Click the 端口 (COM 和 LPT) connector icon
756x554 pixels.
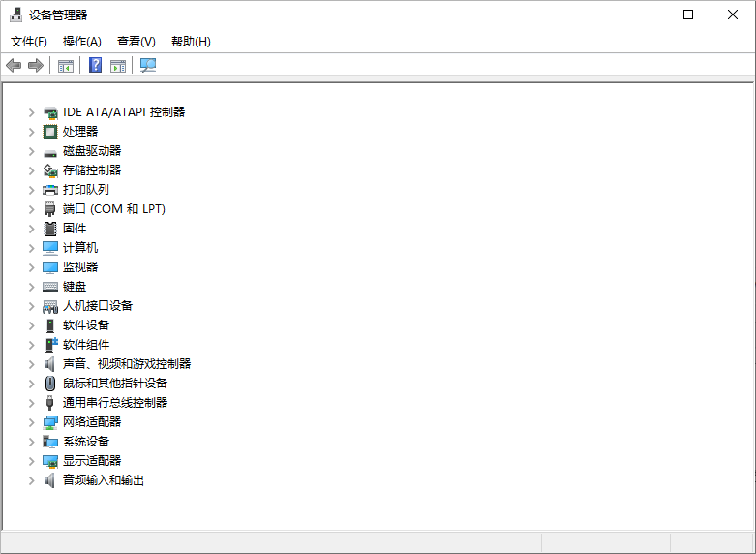49,209
